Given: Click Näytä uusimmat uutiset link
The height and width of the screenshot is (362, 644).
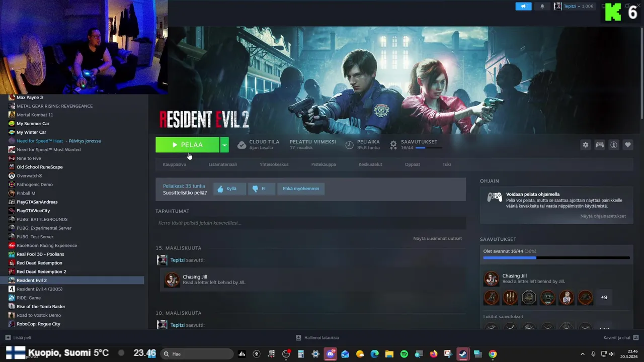Looking at the screenshot, I should [437, 238].
